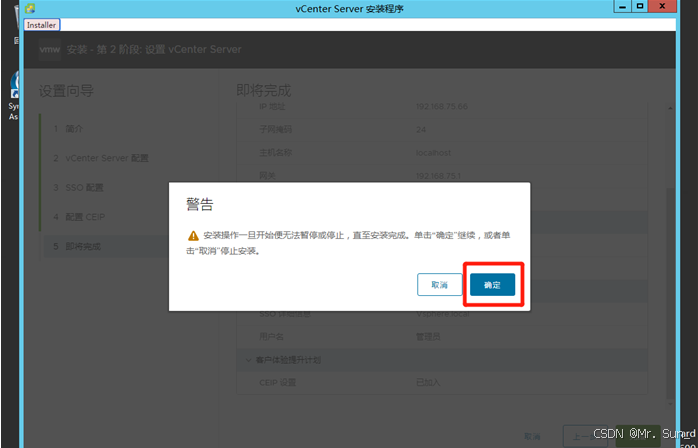Click the vmw logo in header
Image resolution: width=698 pixels, height=448 pixels.
pos(49,49)
